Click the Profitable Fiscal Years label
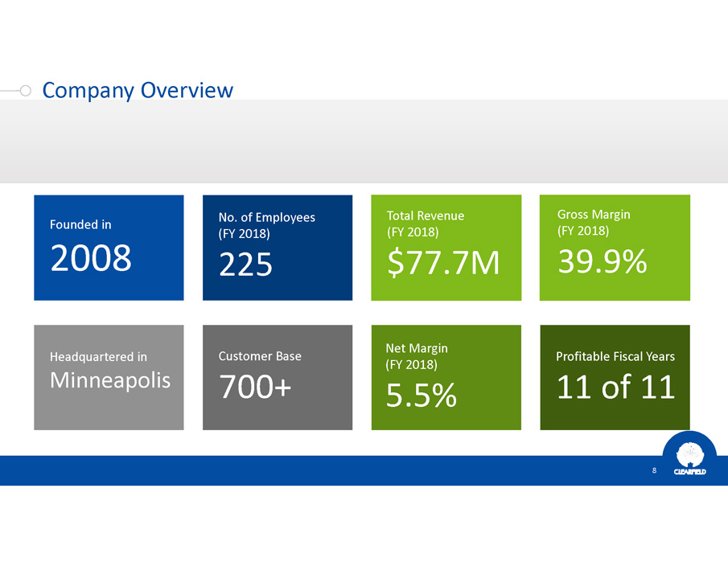 point(615,356)
